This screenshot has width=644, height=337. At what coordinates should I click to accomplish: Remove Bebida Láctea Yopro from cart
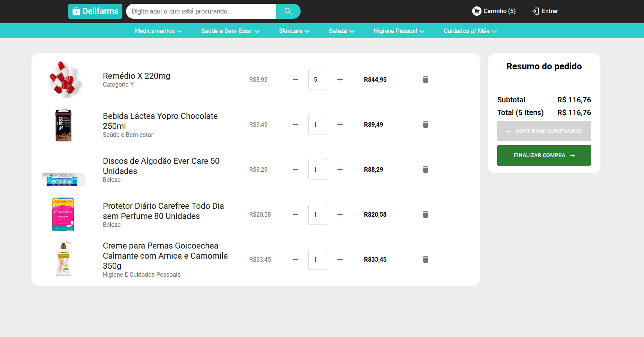point(426,124)
